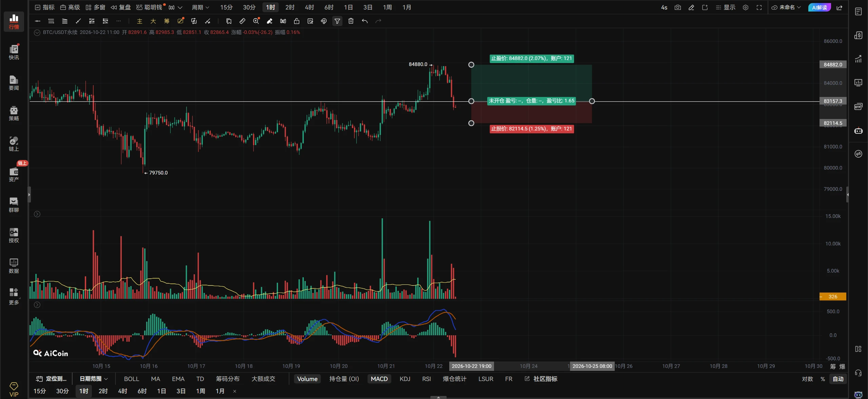This screenshot has width=868, height=399.
Task: Open the 群聊 group chat sidebar icon
Action: (x=14, y=204)
